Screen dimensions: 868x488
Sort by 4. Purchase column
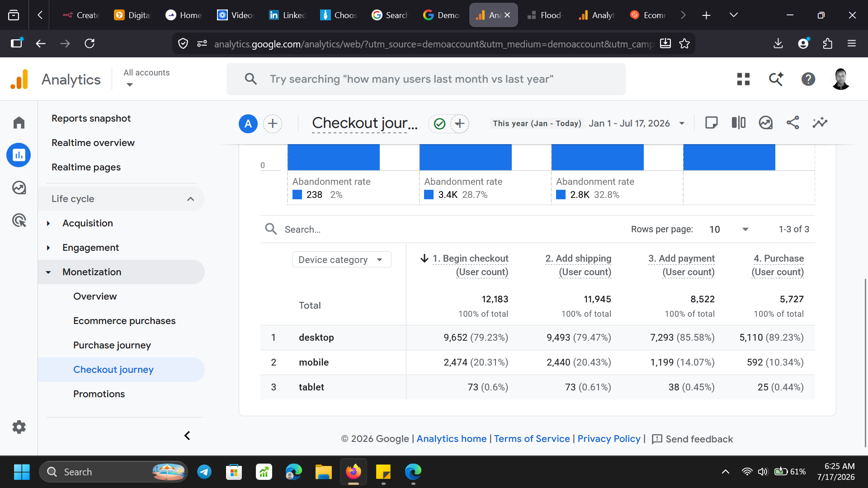(x=778, y=265)
